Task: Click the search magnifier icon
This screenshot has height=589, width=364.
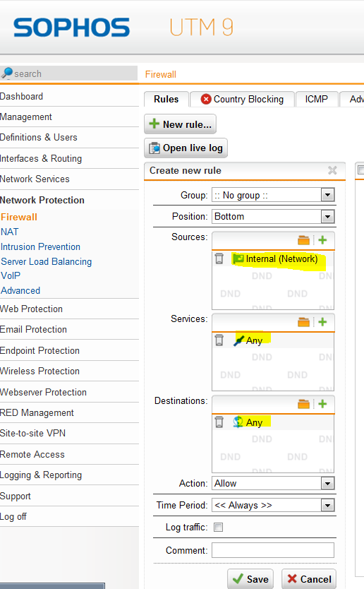Action: [7, 73]
